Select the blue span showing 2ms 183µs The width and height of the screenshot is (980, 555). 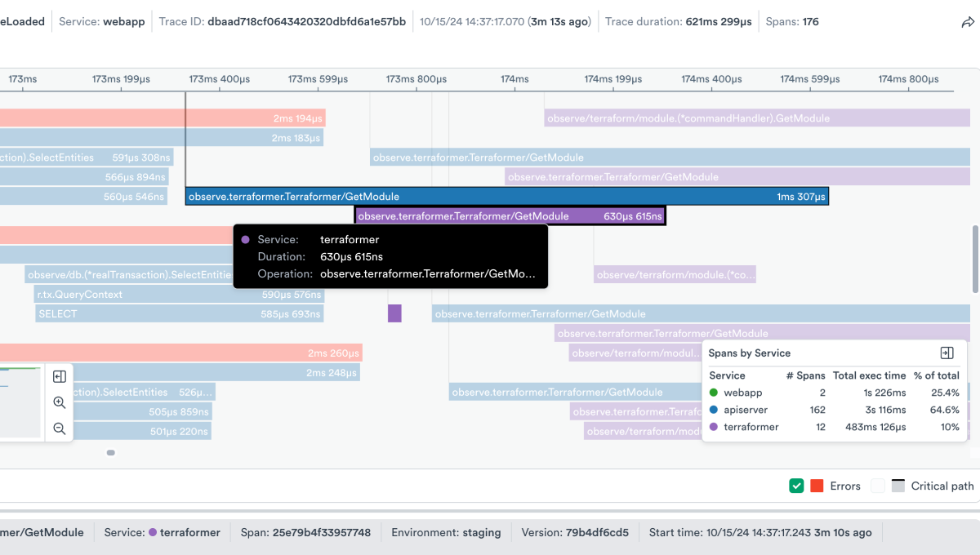tap(162, 138)
